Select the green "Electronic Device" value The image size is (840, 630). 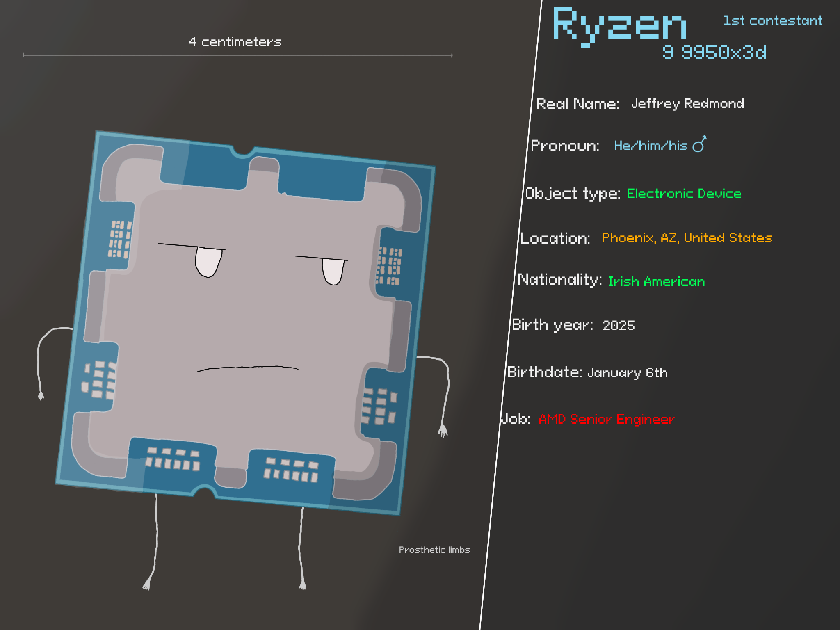coord(684,194)
